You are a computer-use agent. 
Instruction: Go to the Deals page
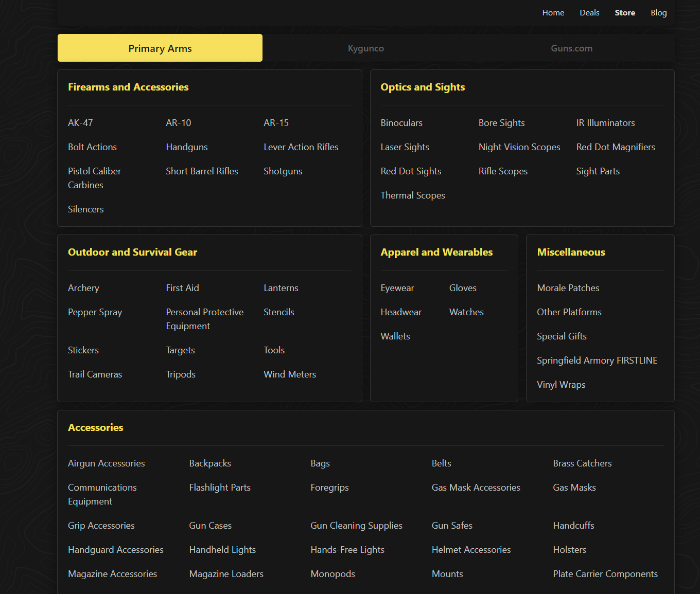pos(589,13)
